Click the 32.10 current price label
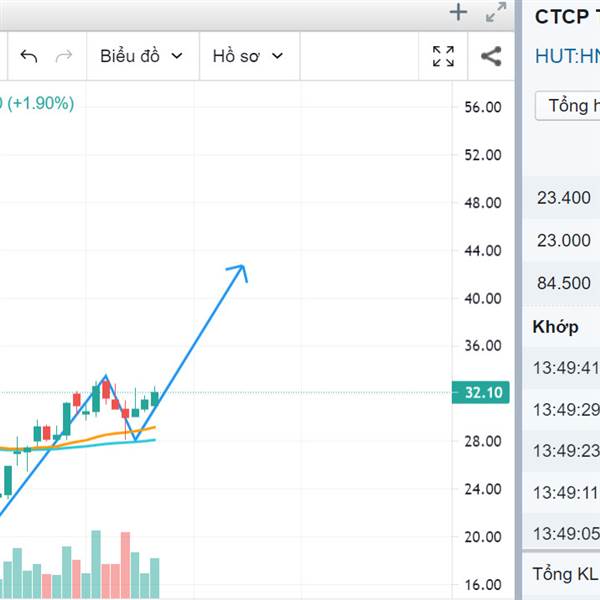 click(481, 393)
